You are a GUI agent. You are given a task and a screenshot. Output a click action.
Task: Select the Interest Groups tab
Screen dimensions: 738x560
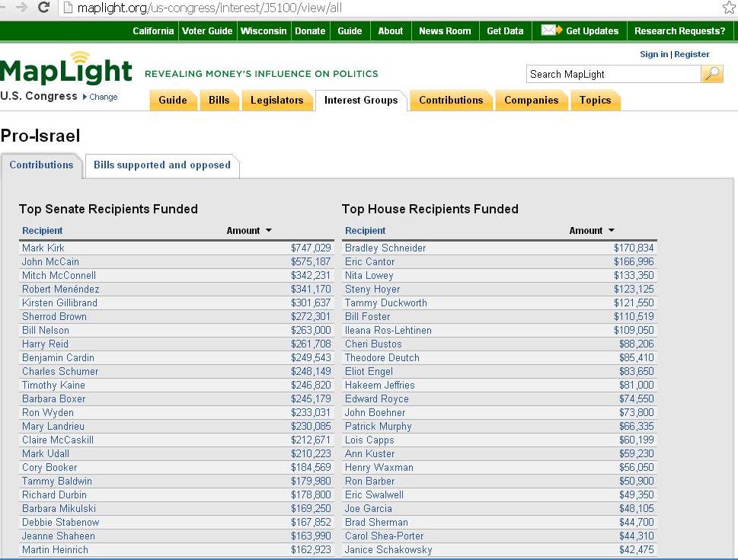361,101
